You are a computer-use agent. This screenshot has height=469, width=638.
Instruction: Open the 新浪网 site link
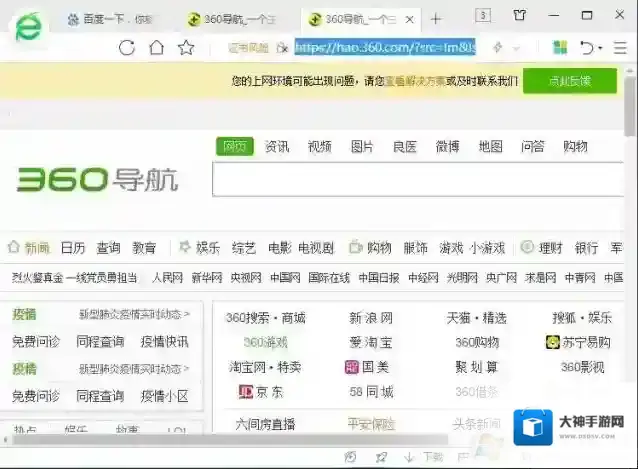371,318
